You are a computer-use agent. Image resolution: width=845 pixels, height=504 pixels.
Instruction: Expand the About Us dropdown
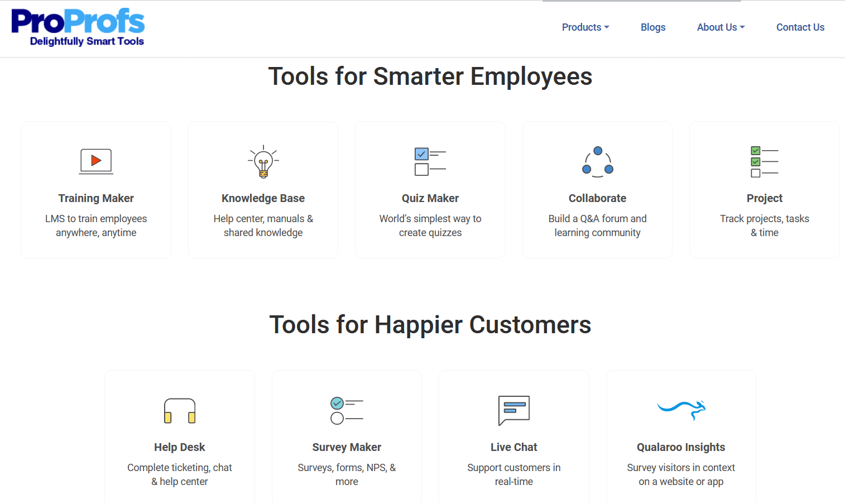coord(720,27)
